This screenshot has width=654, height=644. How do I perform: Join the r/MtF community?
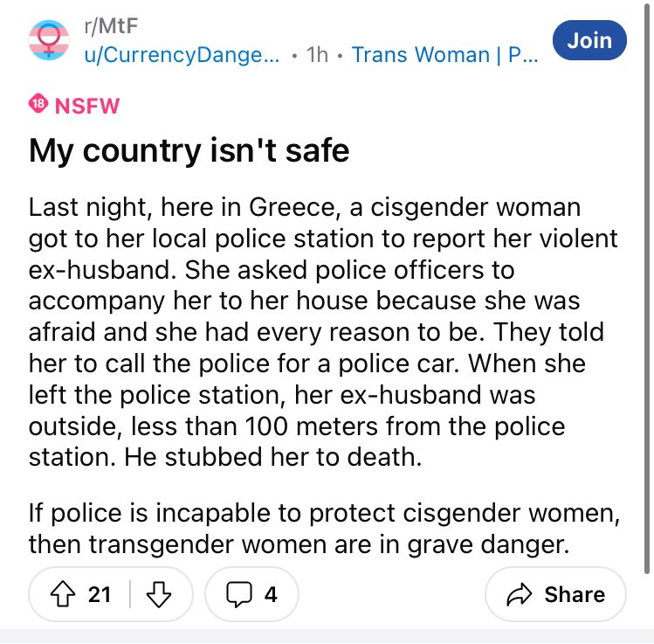(x=589, y=40)
